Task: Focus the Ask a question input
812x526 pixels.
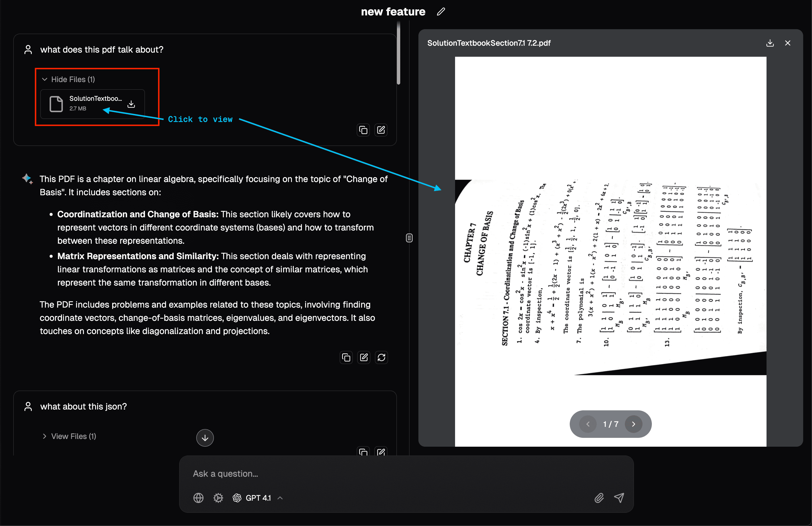Action: click(406, 474)
